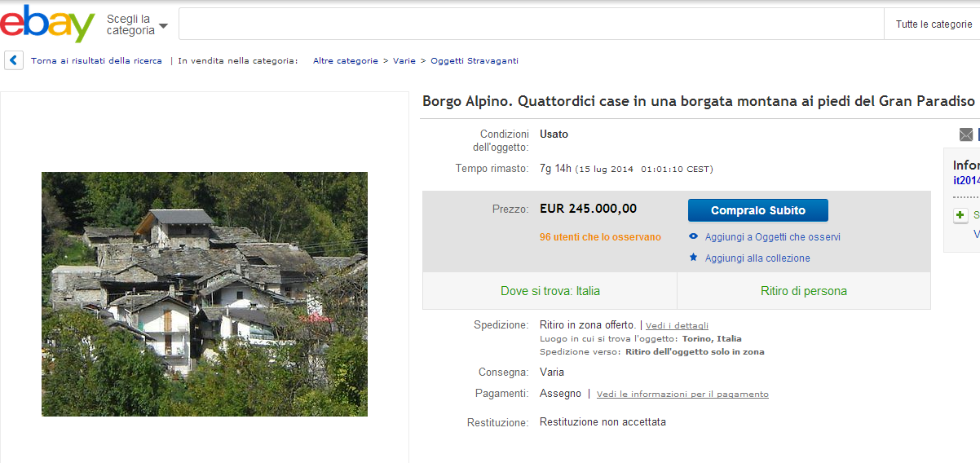Click the seller name starting with it2014
This screenshot has width=980, height=463.
966,181
